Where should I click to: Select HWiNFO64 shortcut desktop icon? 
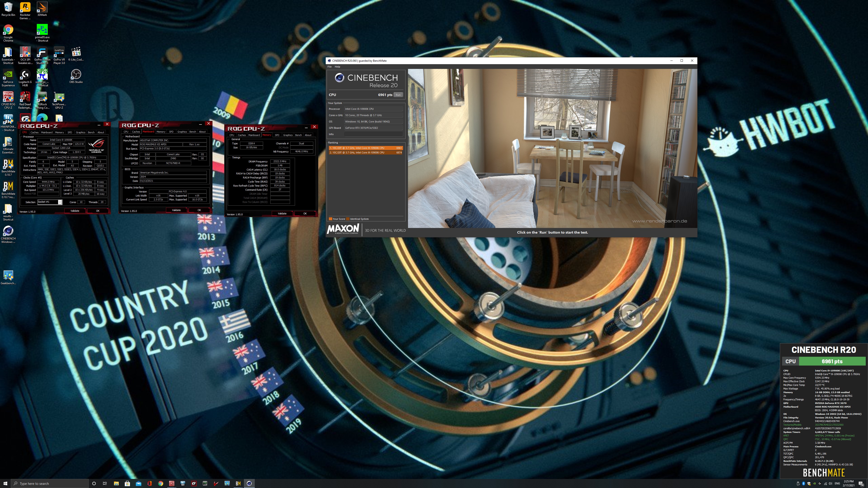pos(8,122)
